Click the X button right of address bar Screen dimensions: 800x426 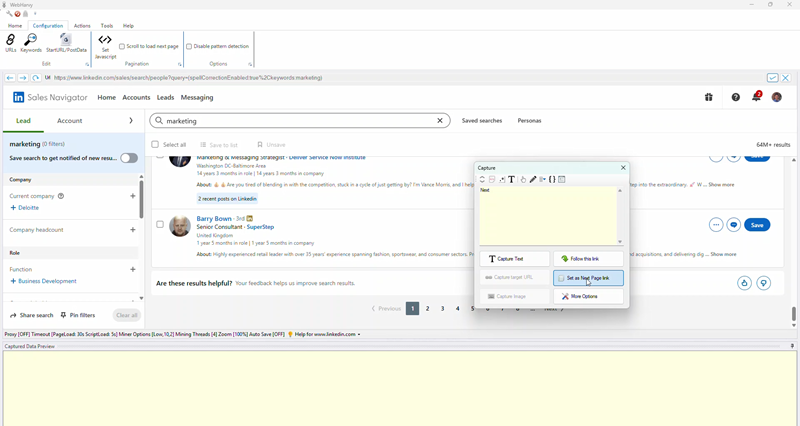786,78
